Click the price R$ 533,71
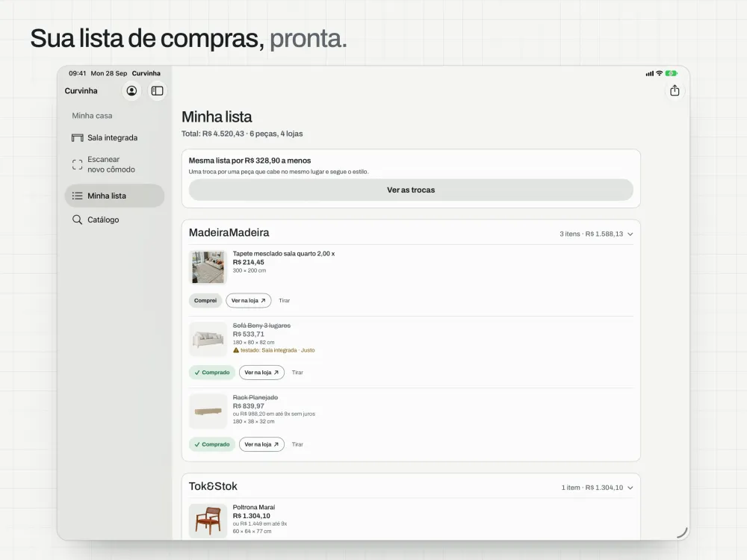This screenshot has height=560, width=747. pos(248,334)
